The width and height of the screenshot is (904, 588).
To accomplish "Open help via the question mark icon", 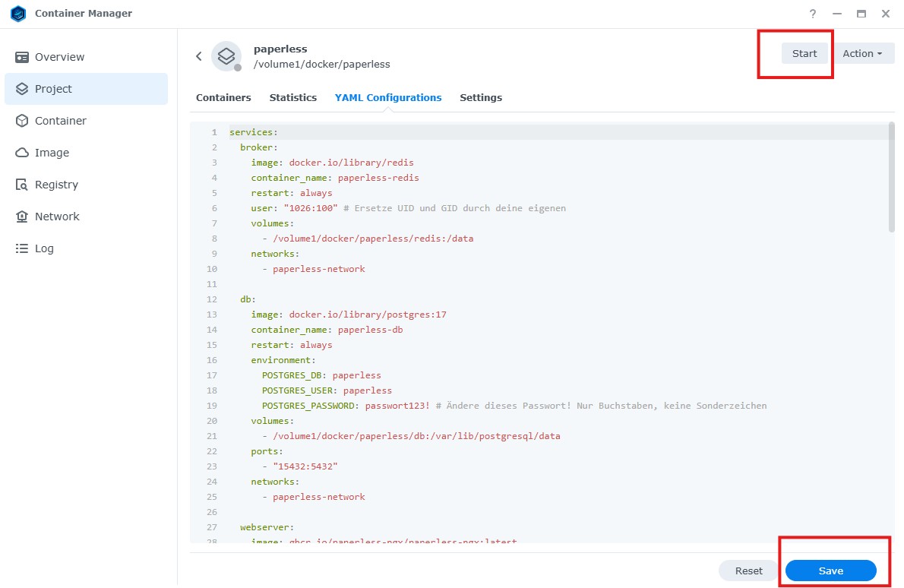I will click(812, 13).
